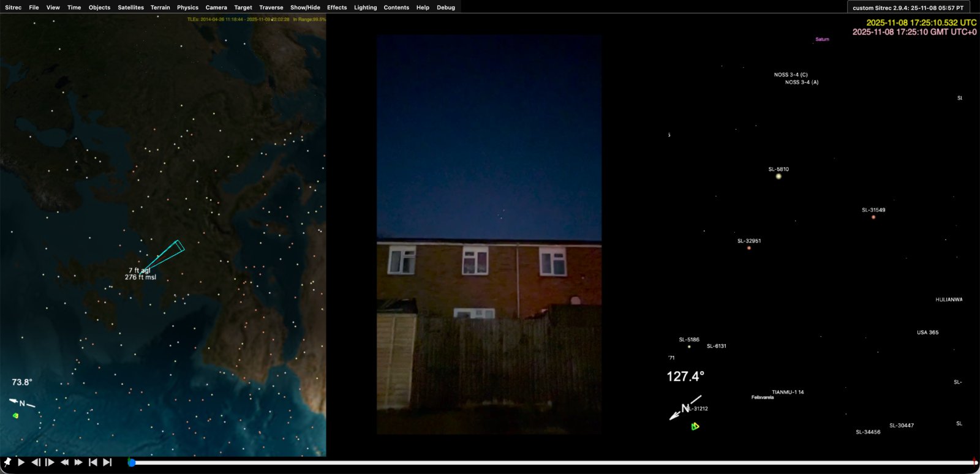This screenshot has width=980, height=474.
Task: Click the pin icon beside the playback controls
Action: point(7,462)
